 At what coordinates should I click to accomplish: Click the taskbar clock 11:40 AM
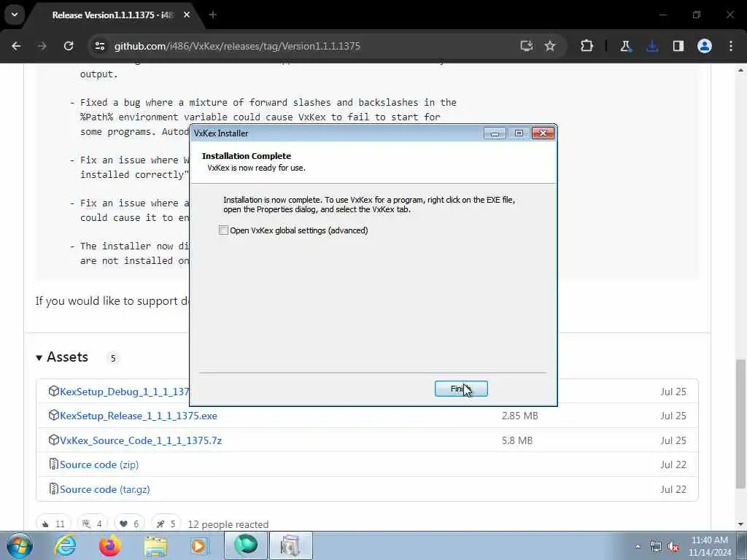pos(710,540)
